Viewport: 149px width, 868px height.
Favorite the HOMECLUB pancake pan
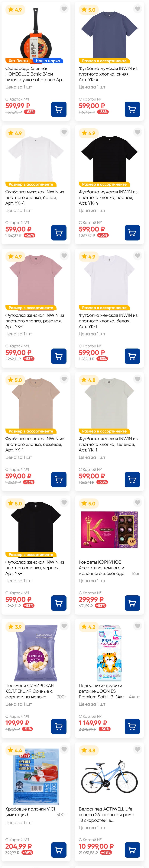pos(64,9)
